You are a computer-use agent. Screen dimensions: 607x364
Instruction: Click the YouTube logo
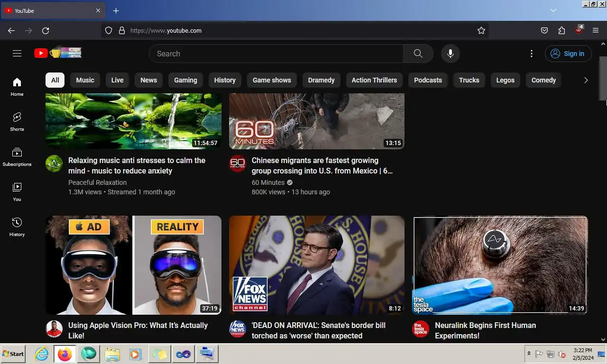[x=58, y=53]
